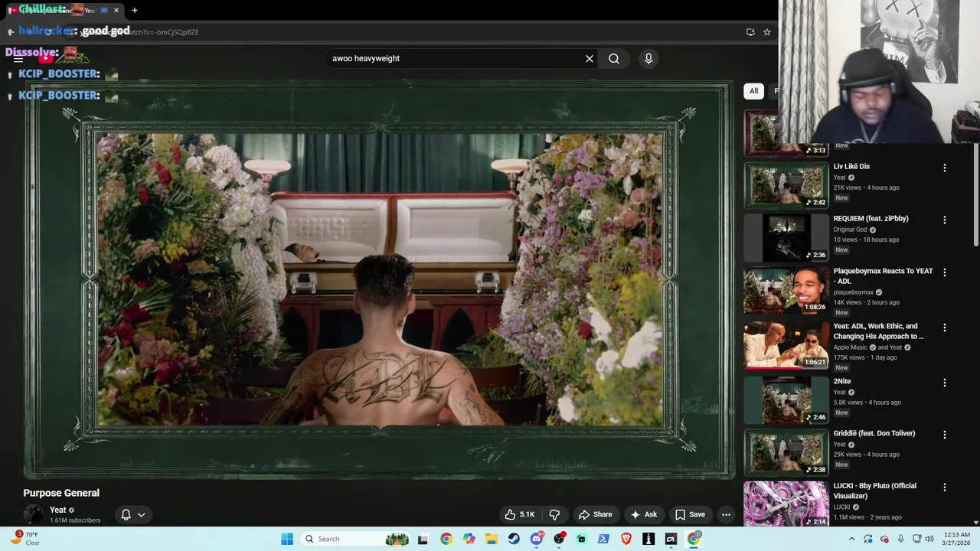Open options menu for REQUIEM video
The image size is (980, 551).
tap(944, 220)
